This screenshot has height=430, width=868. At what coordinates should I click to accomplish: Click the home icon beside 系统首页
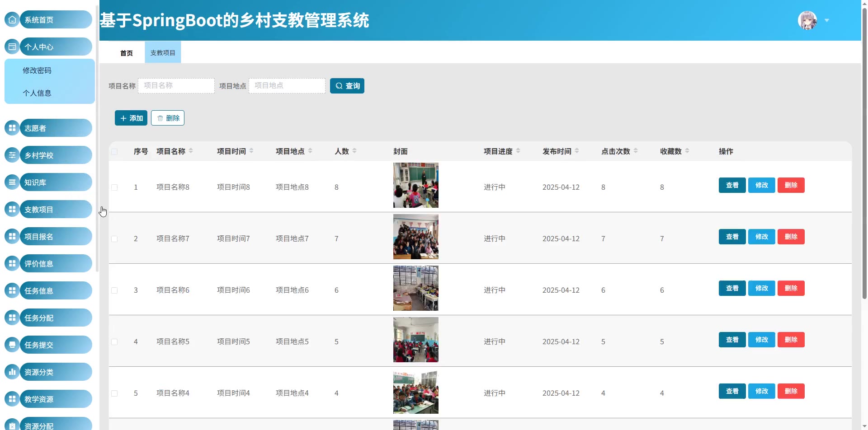tap(12, 19)
